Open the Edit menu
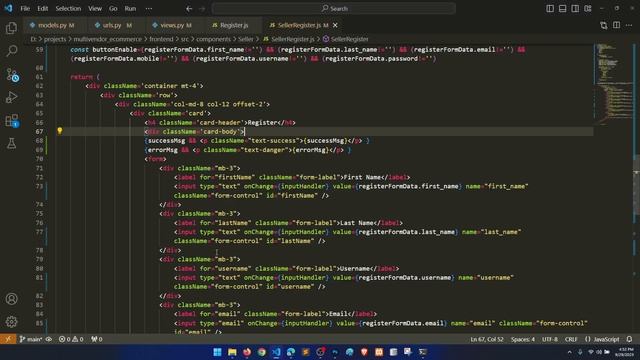The height and width of the screenshot is (360, 640). 42,9
